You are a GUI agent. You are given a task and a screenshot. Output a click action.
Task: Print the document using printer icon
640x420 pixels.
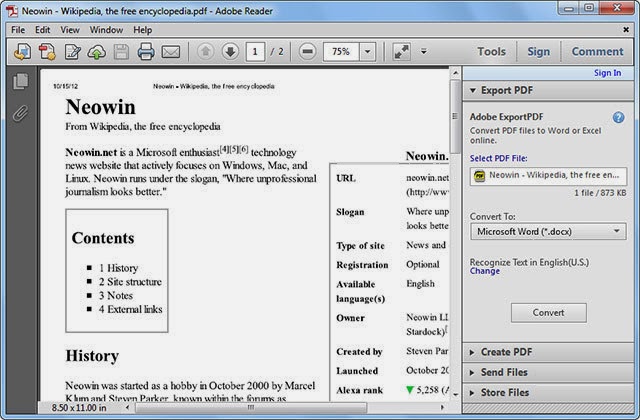[x=146, y=52]
